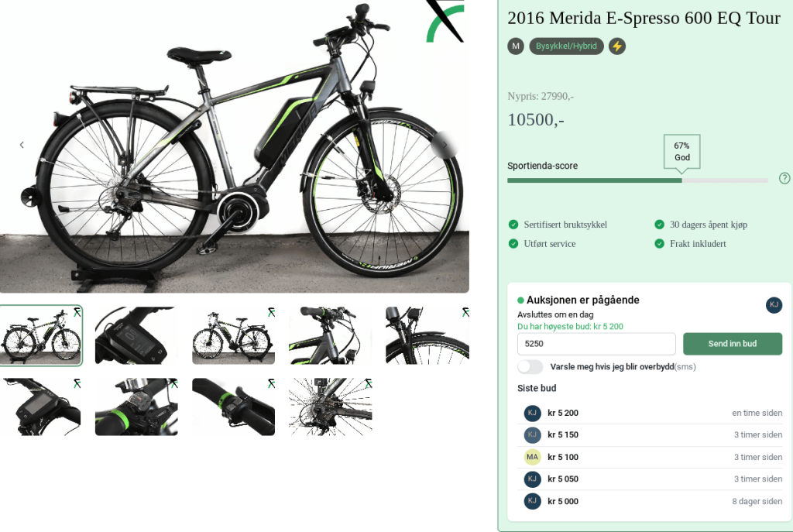Click the KJ avatar beside kr 5 200 bid

point(532,413)
